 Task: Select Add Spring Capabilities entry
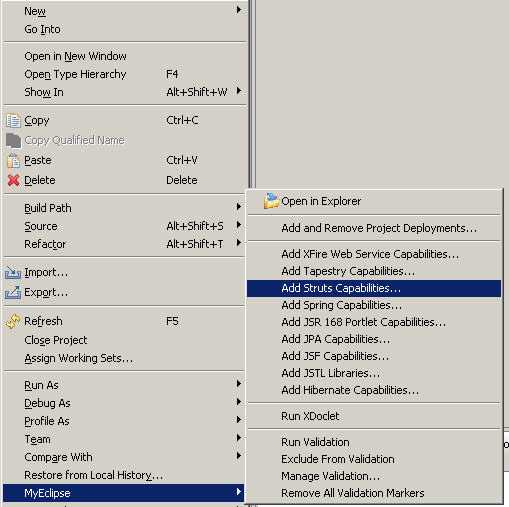[x=374, y=305]
